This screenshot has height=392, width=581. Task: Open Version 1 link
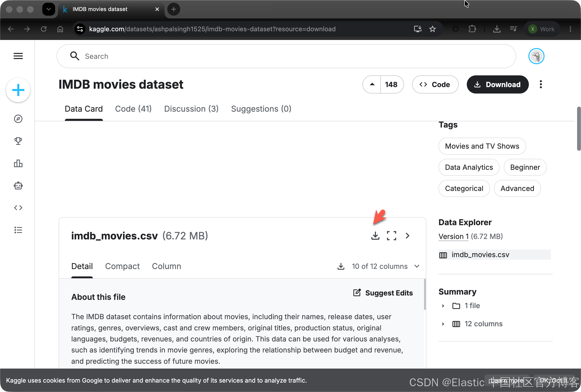click(453, 236)
